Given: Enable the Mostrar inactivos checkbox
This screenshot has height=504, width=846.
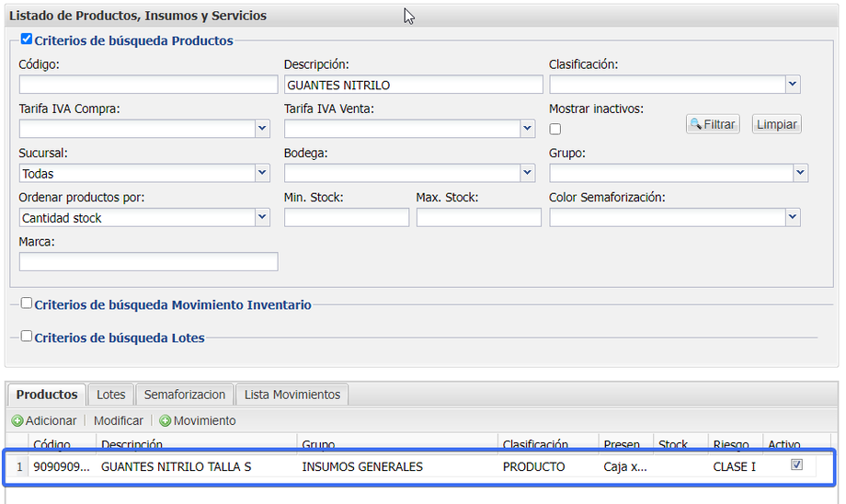Looking at the screenshot, I should (x=555, y=129).
